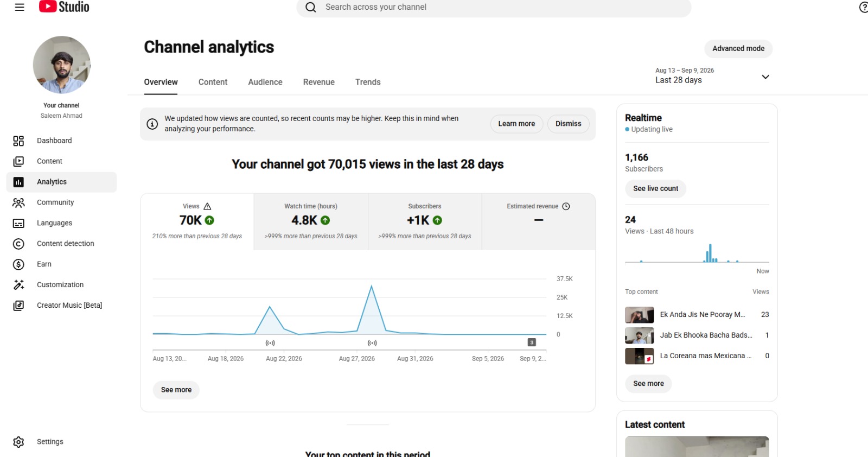Click the Content sidebar icon
This screenshot has width=868, height=457.
(18, 162)
